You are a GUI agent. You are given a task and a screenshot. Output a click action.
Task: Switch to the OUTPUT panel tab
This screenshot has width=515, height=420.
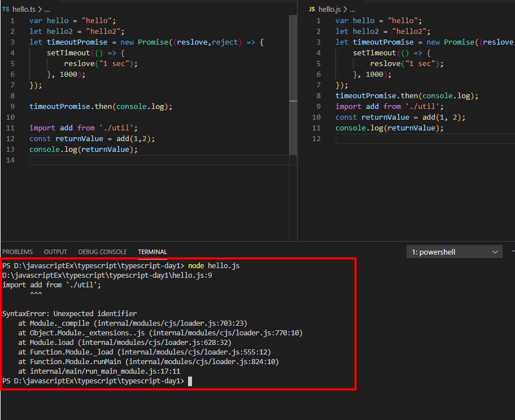click(55, 252)
